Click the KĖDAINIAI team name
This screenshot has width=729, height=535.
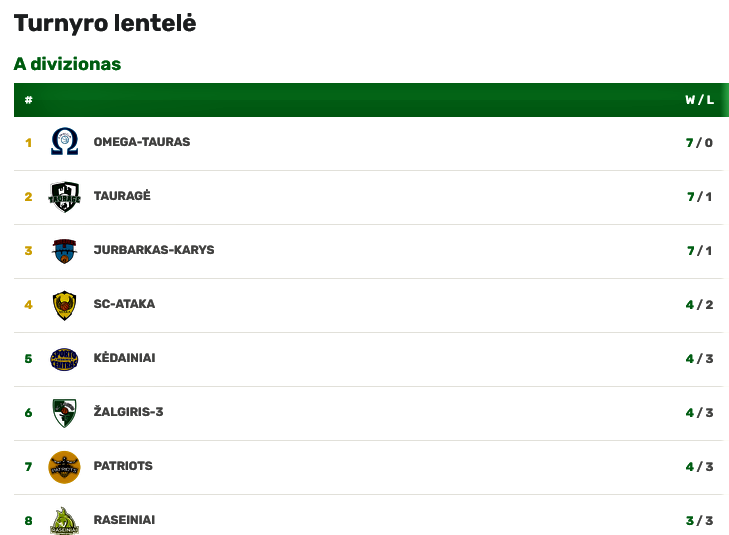point(124,357)
